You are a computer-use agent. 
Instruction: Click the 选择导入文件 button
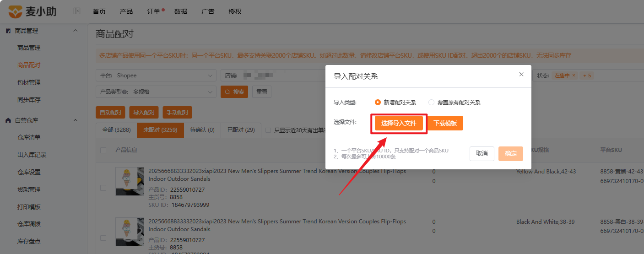pyautogui.click(x=399, y=123)
